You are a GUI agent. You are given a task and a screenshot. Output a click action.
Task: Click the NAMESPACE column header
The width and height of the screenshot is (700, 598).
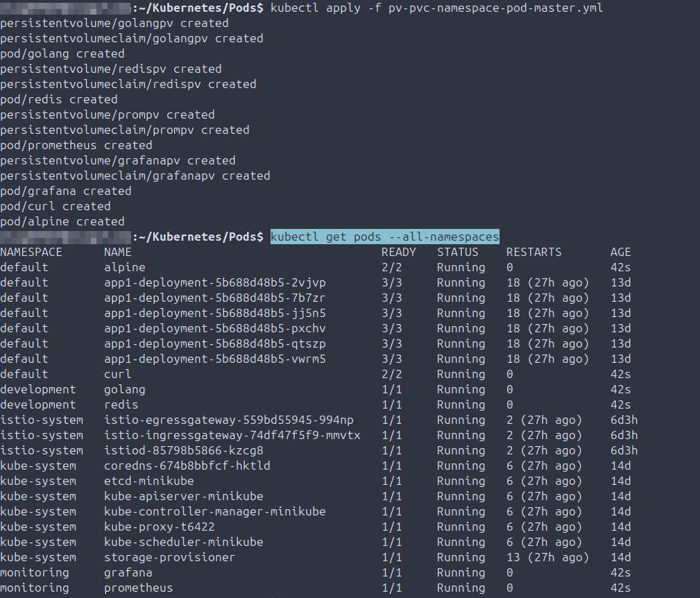tap(31, 253)
